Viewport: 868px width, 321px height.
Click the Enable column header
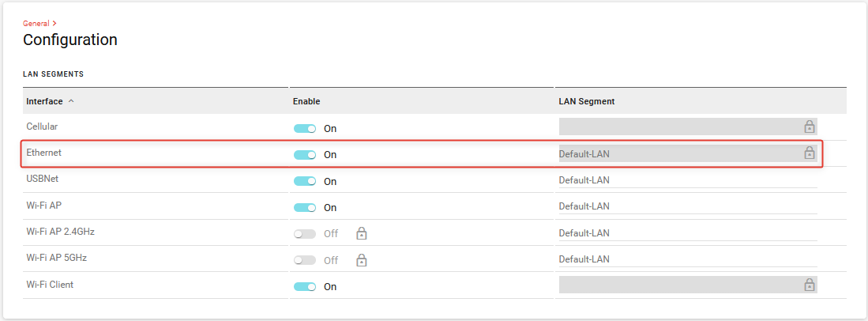coord(306,101)
